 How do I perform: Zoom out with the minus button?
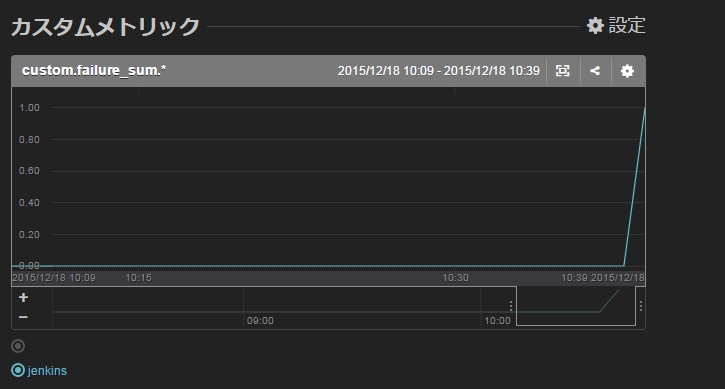23,317
